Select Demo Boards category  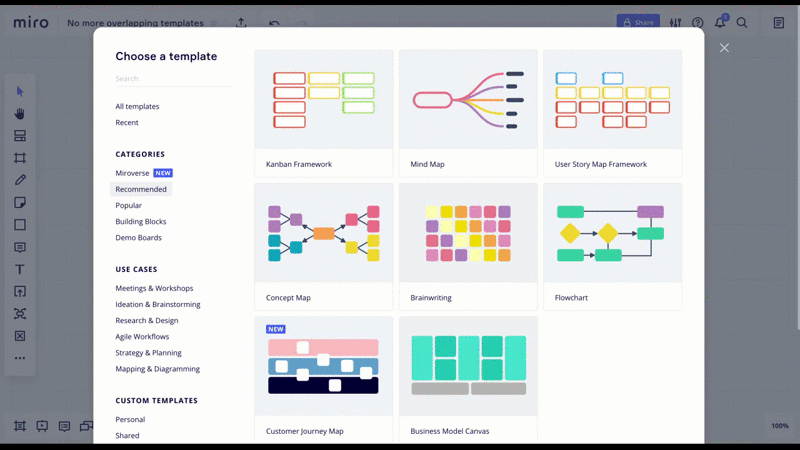coord(138,238)
